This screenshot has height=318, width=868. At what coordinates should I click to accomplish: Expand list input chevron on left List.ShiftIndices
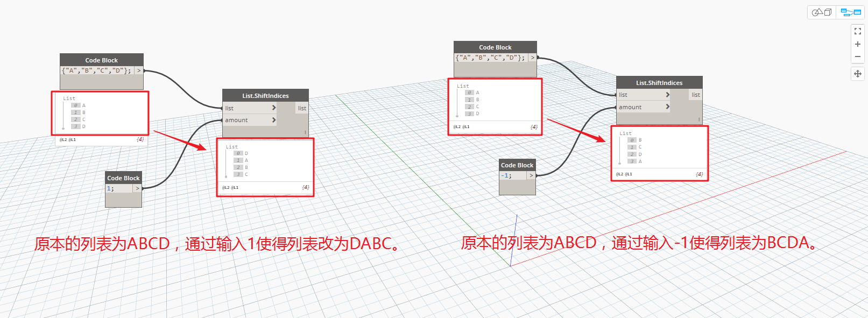point(274,108)
